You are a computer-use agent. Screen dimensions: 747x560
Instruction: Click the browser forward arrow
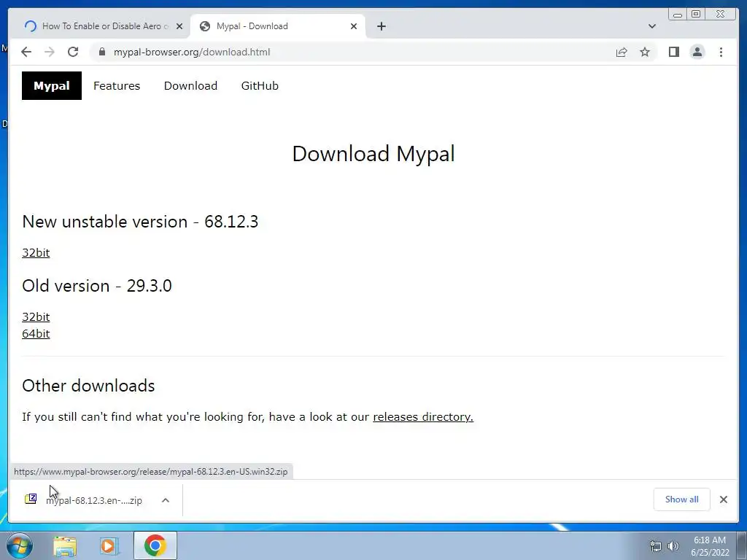50,52
